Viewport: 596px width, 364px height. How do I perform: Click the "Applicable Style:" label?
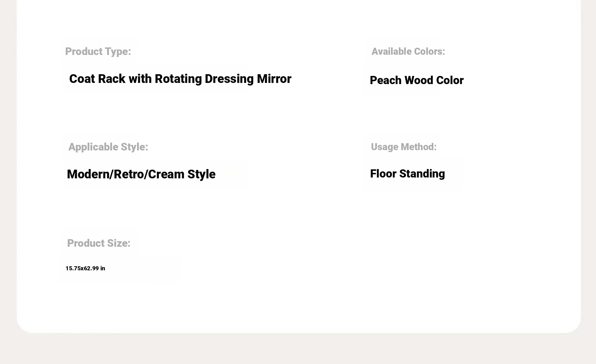tap(108, 147)
